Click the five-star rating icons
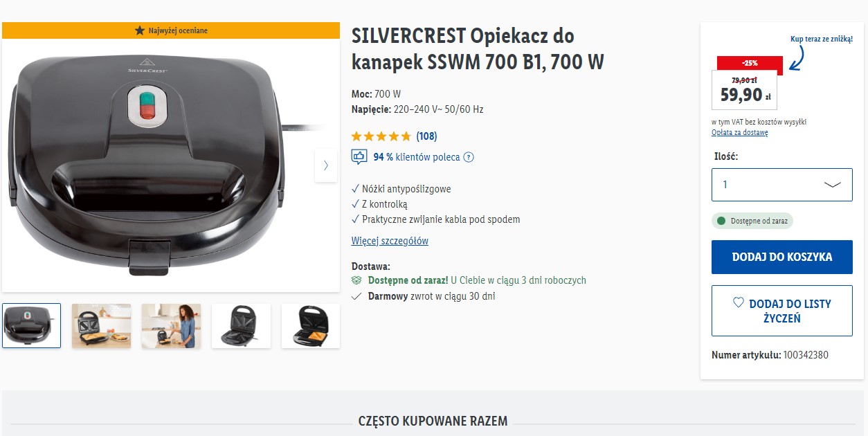Screen dimensions: 868x436 tap(381, 136)
